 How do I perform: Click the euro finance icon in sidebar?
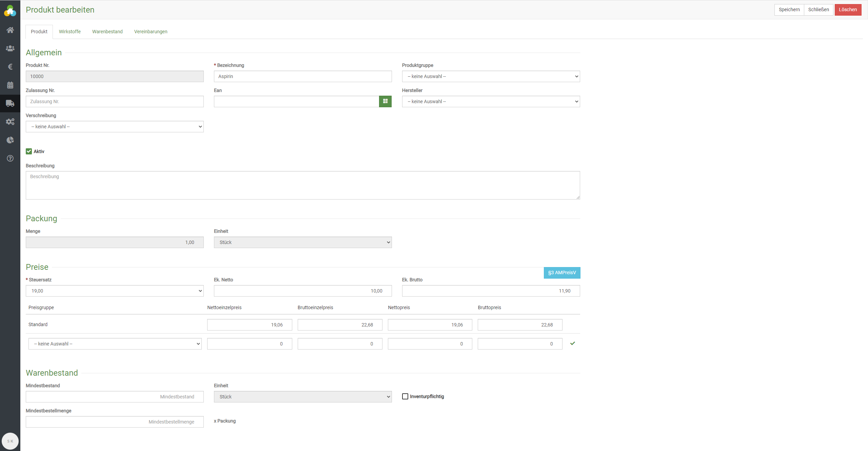point(10,67)
